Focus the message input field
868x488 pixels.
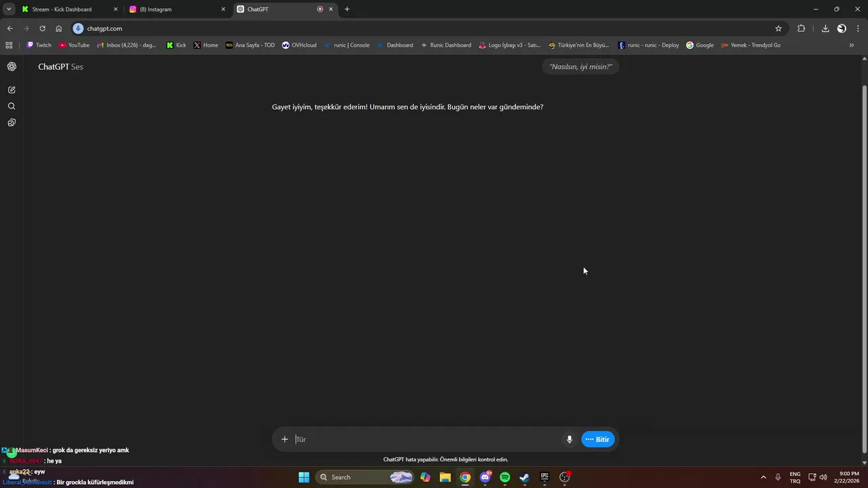pyautogui.click(x=427, y=439)
